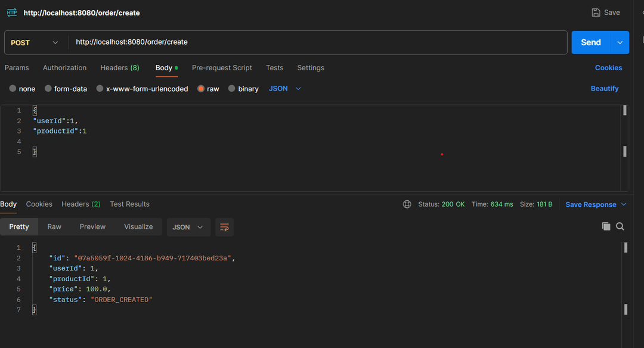644x348 pixels.
Task: Search the response with magnifier icon
Action: (620, 226)
